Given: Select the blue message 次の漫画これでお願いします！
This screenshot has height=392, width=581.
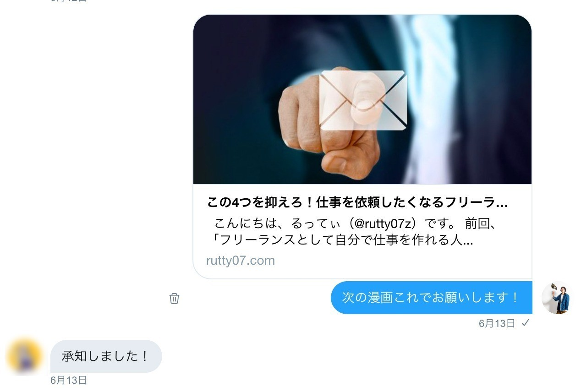Looking at the screenshot, I should [431, 298].
